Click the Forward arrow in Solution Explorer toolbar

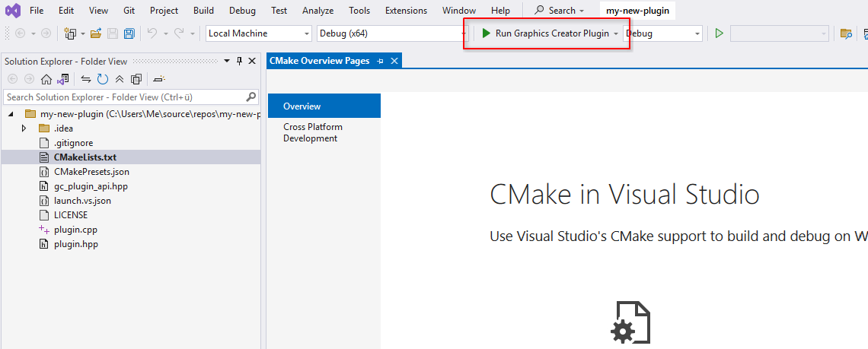point(30,79)
